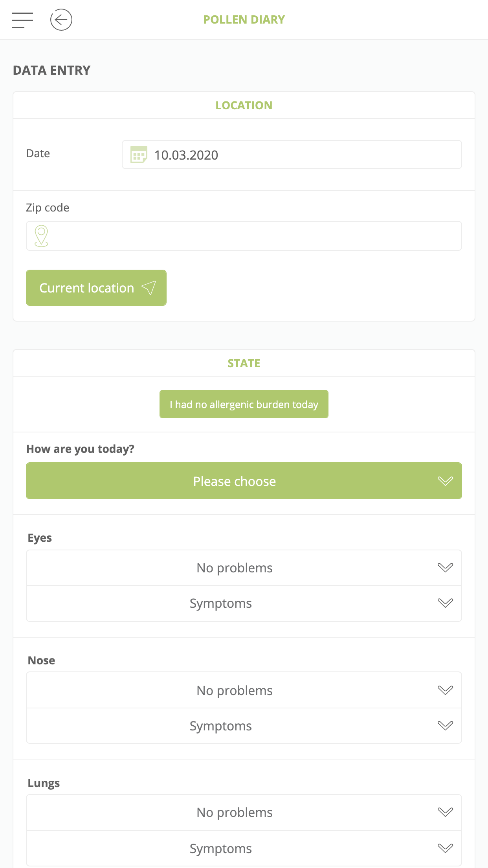Image resolution: width=488 pixels, height=868 pixels.
Task: Click the send arrow on Current location button
Action: click(149, 287)
